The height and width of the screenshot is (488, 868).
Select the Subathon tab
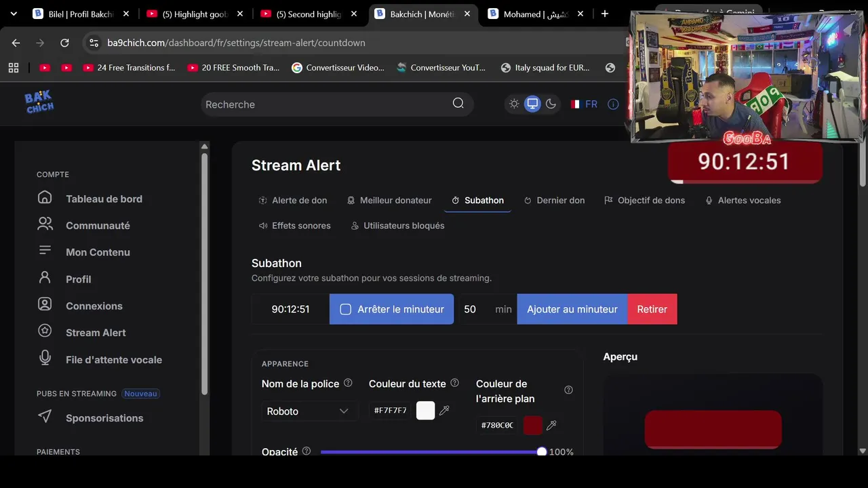(478, 201)
